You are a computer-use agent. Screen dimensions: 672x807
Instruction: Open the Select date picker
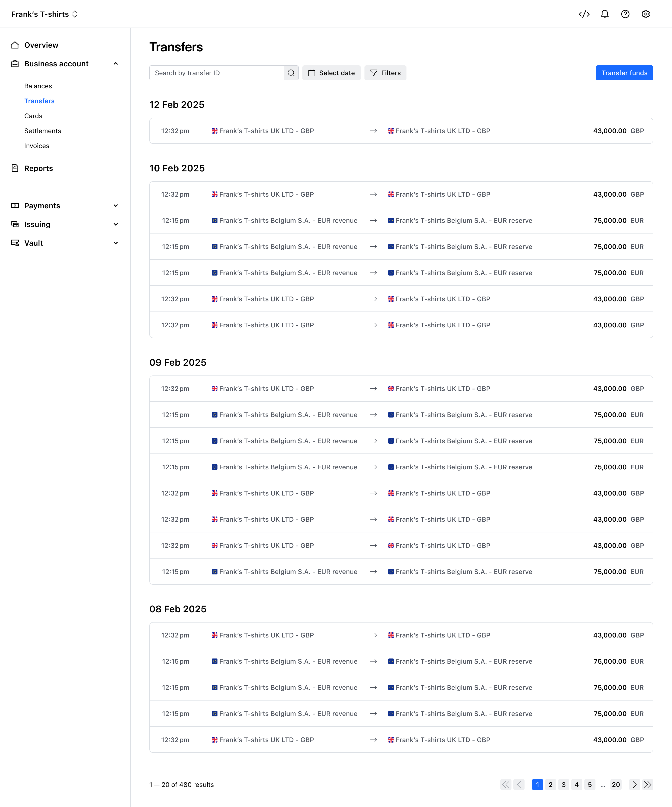(x=331, y=73)
